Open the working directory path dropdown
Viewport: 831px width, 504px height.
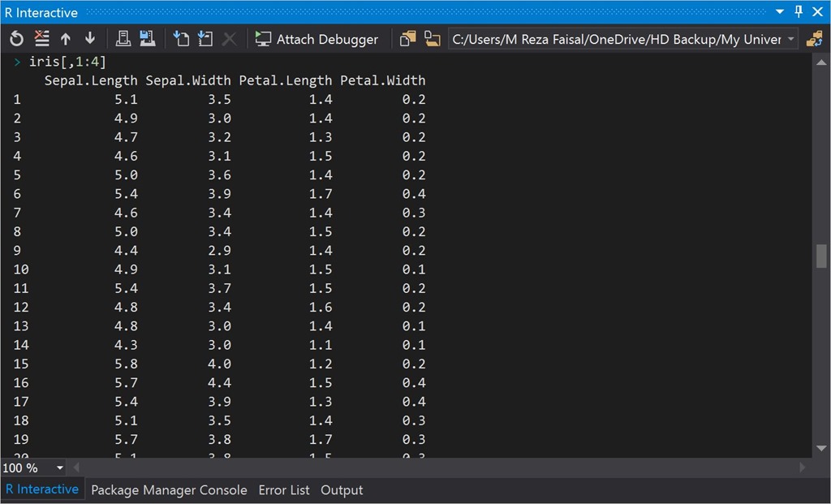[x=790, y=39]
